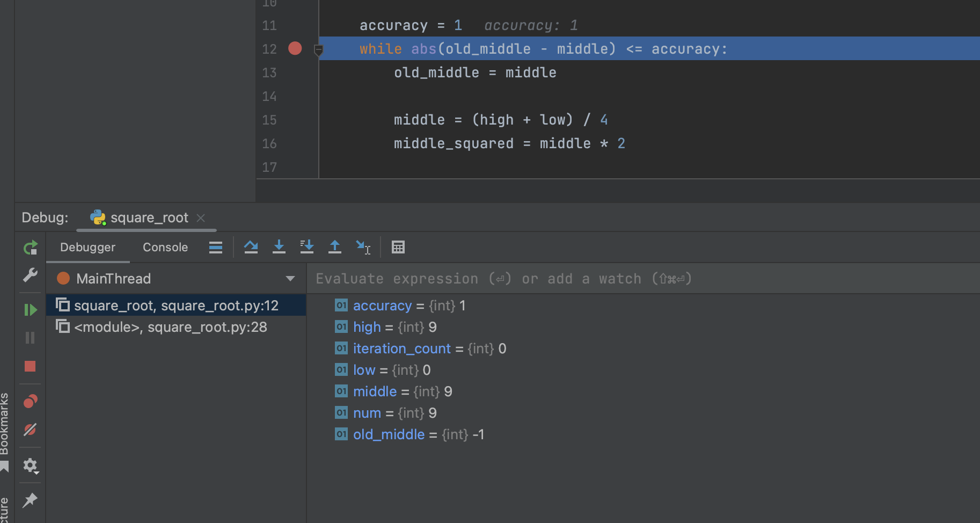Image resolution: width=980 pixels, height=523 pixels.
Task: Mute all breakpoints
Action: 31,430
